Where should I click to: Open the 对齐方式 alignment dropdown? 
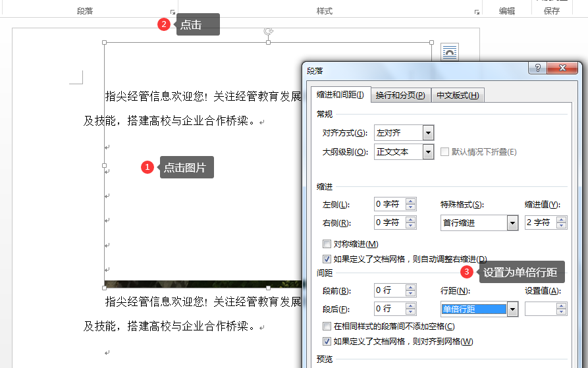(428, 133)
